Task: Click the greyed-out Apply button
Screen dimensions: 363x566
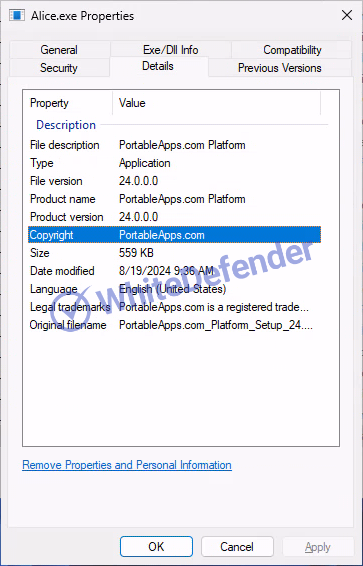Action: click(318, 547)
